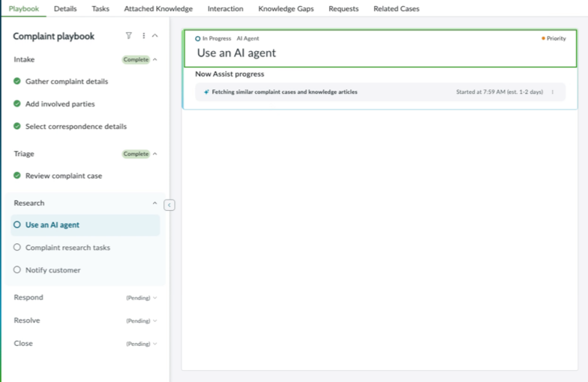Click the Respond stage label
Image resolution: width=588 pixels, height=382 pixels.
coord(28,297)
